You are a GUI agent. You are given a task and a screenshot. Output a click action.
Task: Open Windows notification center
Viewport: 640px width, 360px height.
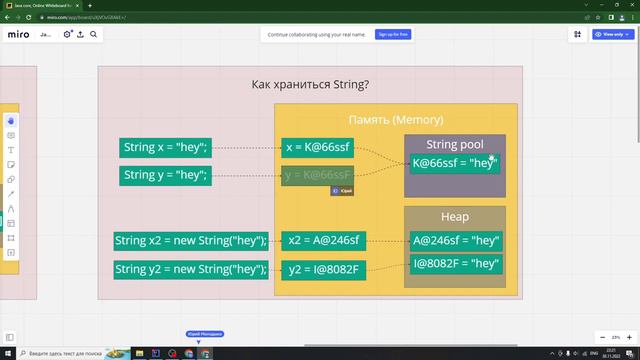tap(630, 353)
